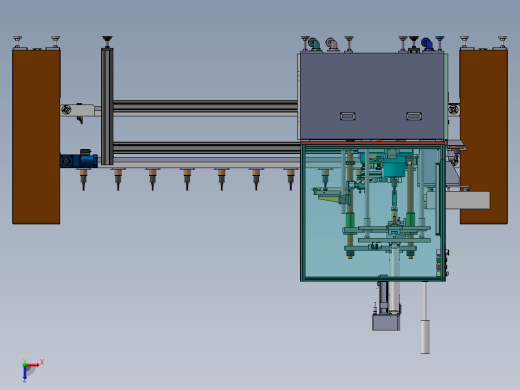This screenshot has width=520, height=390.
Task: Select the teal cylindrical motor inside the enclosure
Action: 395,168
